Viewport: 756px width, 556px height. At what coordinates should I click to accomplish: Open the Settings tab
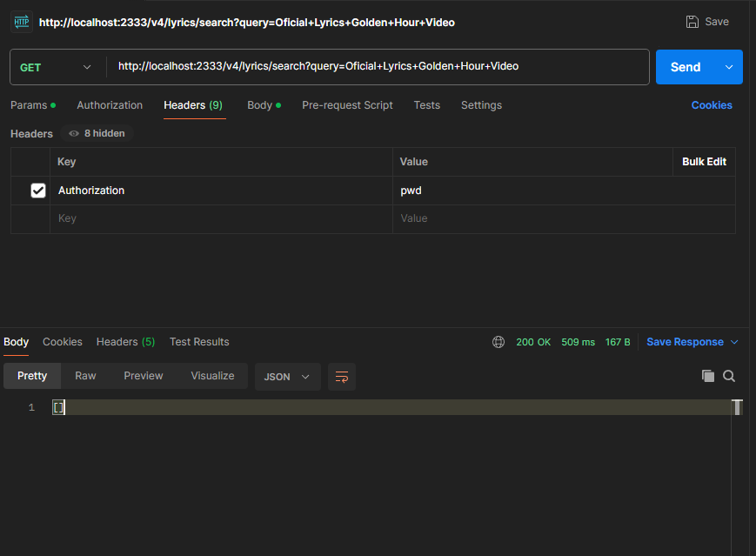tap(481, 105)
